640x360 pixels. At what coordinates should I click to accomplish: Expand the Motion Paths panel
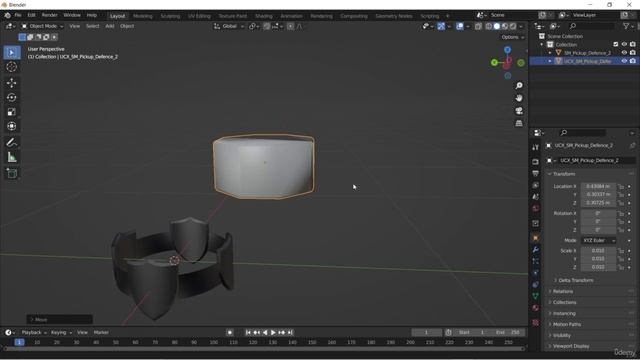(567, 324)
